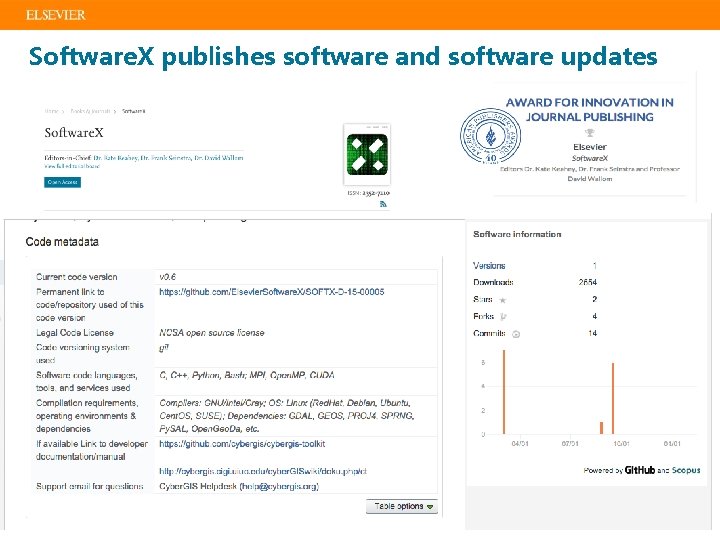Image resolution: width=720 pixels, height=540 pixels.
Task: Click the SoftwareX journal cover thumbnail
Action: [x=367, y=154]
